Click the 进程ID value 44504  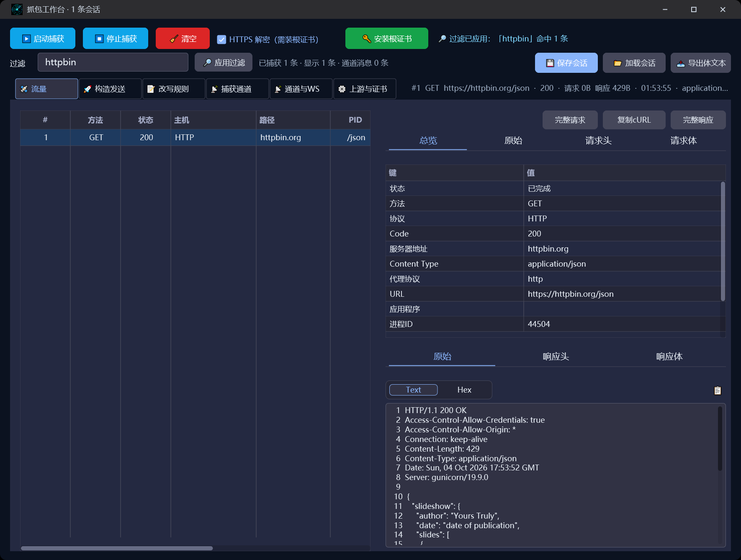[x=539, y=324]
